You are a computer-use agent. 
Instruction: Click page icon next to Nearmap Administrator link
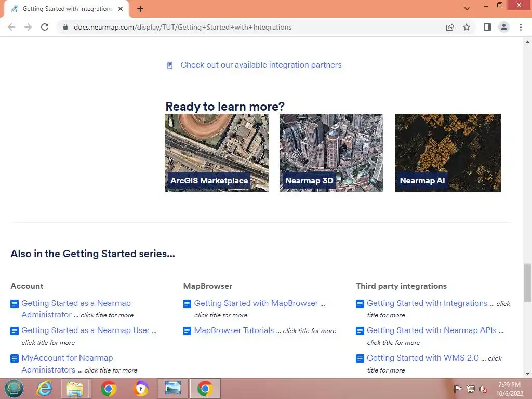[15, 303]
